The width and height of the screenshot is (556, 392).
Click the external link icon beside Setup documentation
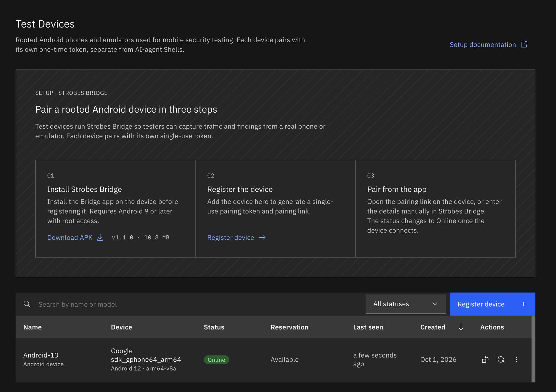[x=524, y=44]
